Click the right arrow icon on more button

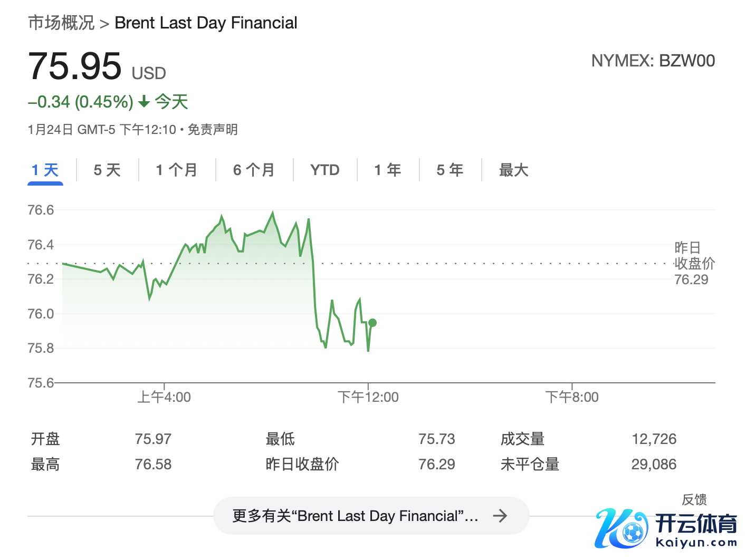(x=501, y=516)
